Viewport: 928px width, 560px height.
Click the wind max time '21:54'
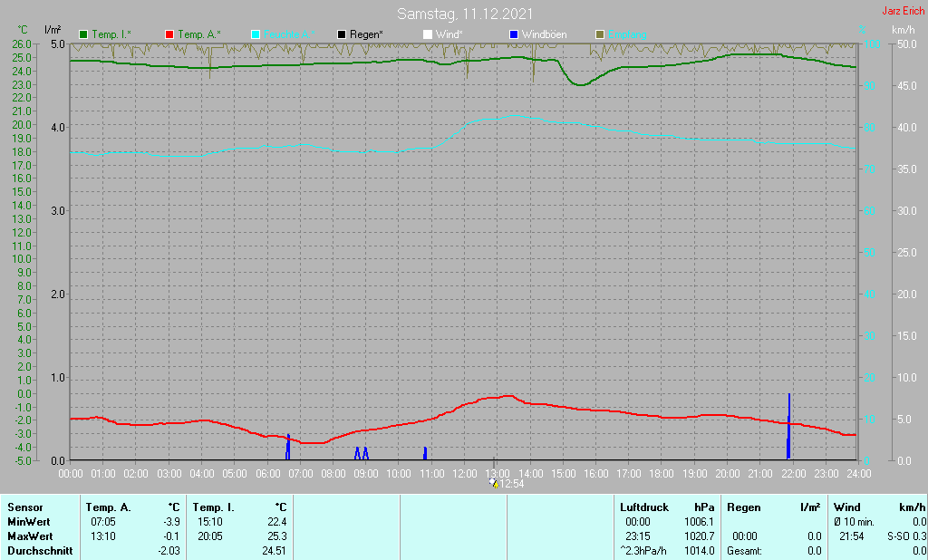[851, 536]
